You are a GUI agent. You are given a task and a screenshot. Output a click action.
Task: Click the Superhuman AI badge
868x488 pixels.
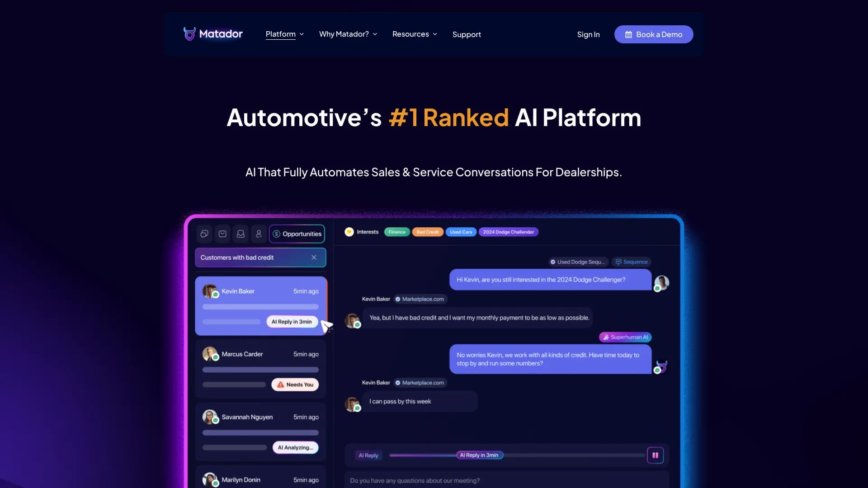[625, 337]
